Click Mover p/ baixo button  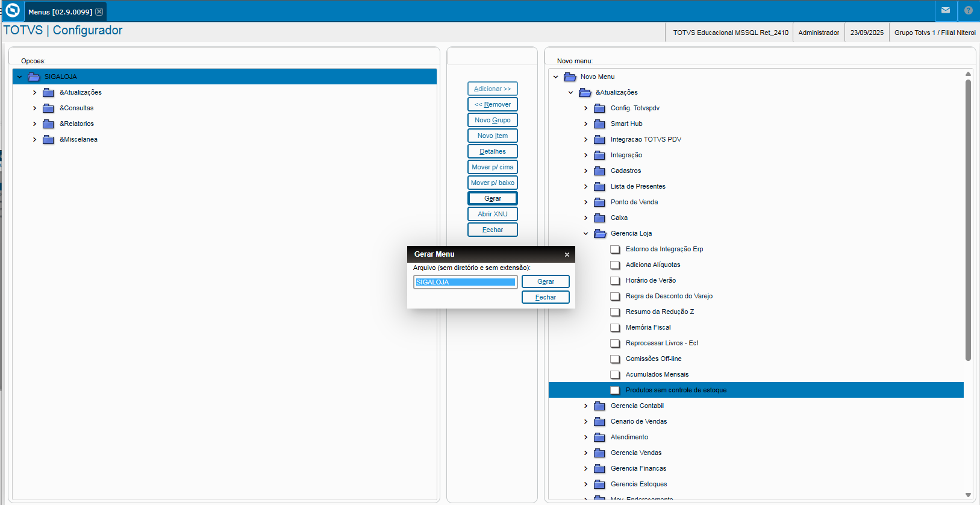coord(493,183)
